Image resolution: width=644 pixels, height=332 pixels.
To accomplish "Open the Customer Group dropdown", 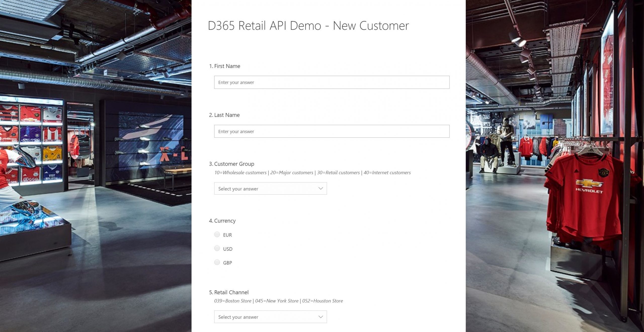I will click(270, 189).
